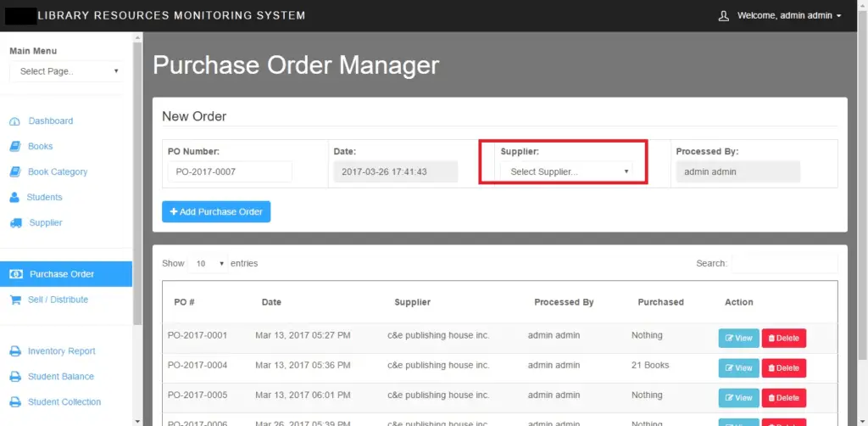Select Sell / Distribute menu item
The image size is (868, 426).
(x=58, y=300)
